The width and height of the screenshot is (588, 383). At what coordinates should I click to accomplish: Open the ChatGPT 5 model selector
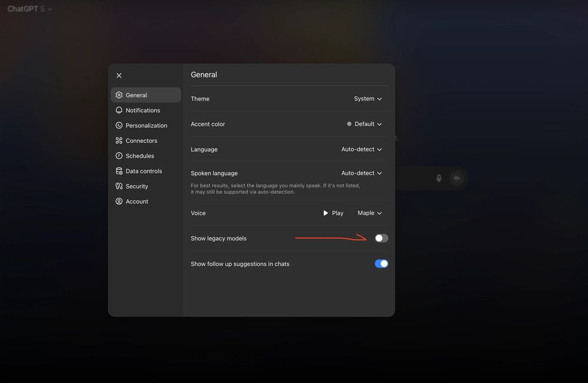pos(29,9)
